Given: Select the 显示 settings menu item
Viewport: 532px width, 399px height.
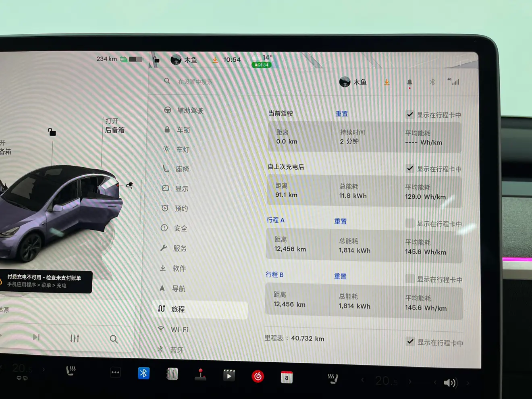Looking at the screenshot, I should pyautogui.click(x=181, y=189).
